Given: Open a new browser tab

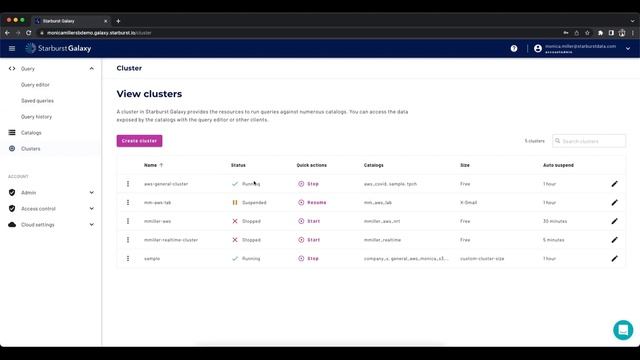Looking at the screenshot, I should (x=118, y=21).
